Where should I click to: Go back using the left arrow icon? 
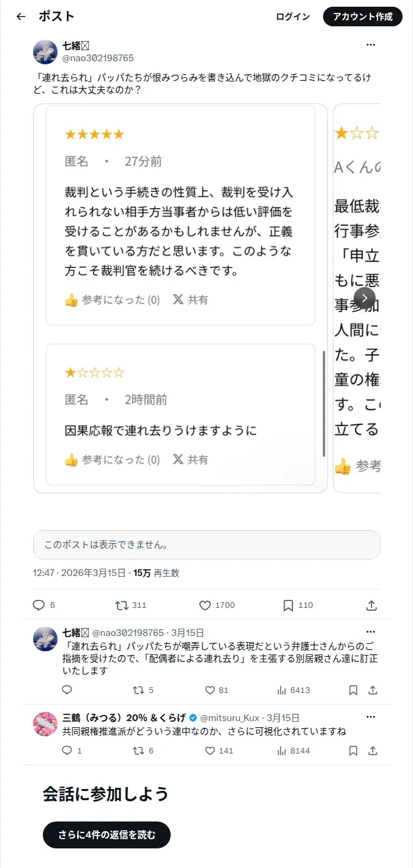[x=21, y=17]
